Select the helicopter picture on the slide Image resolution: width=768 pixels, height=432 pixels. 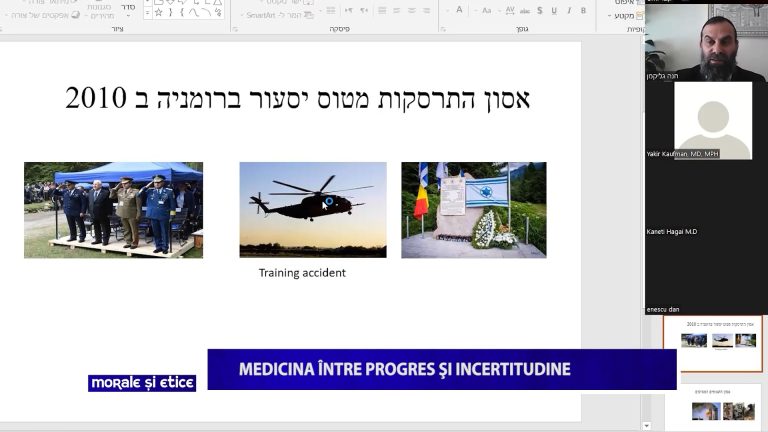point(313,210)
